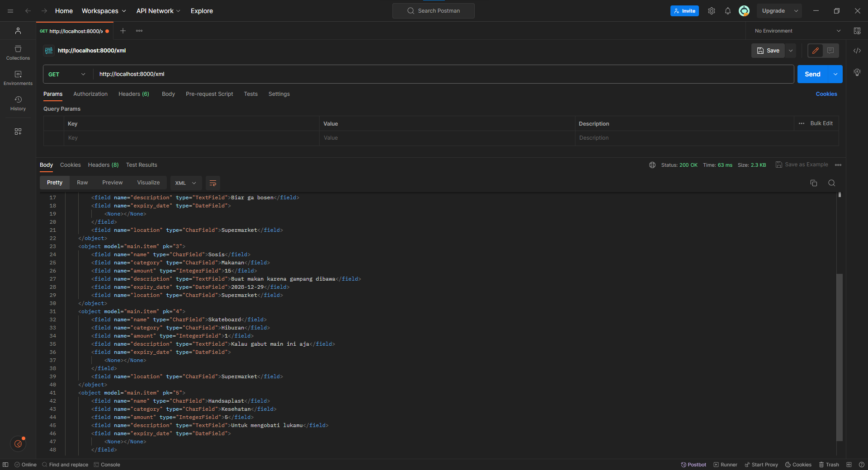Open the History sidebar panel
Image resolution: width=868 pixels, height=470 pixels.
pyautogui.click(x=18, y=103)
